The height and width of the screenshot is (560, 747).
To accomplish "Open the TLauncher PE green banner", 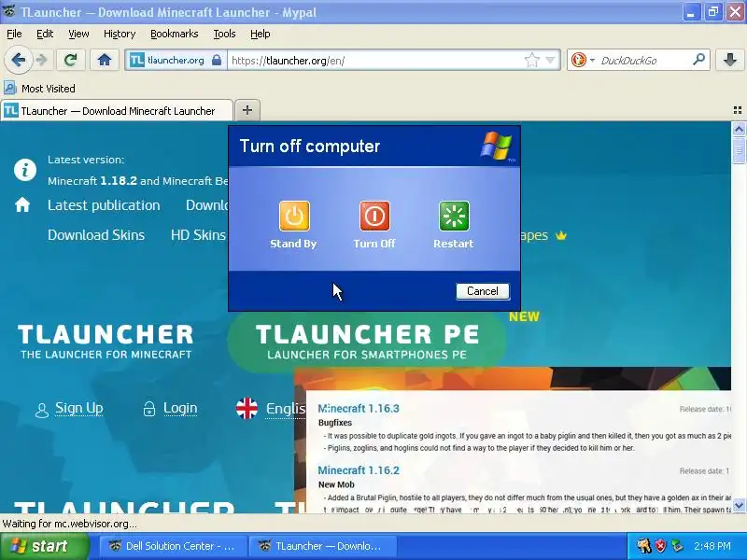I will tap(367, 342).
